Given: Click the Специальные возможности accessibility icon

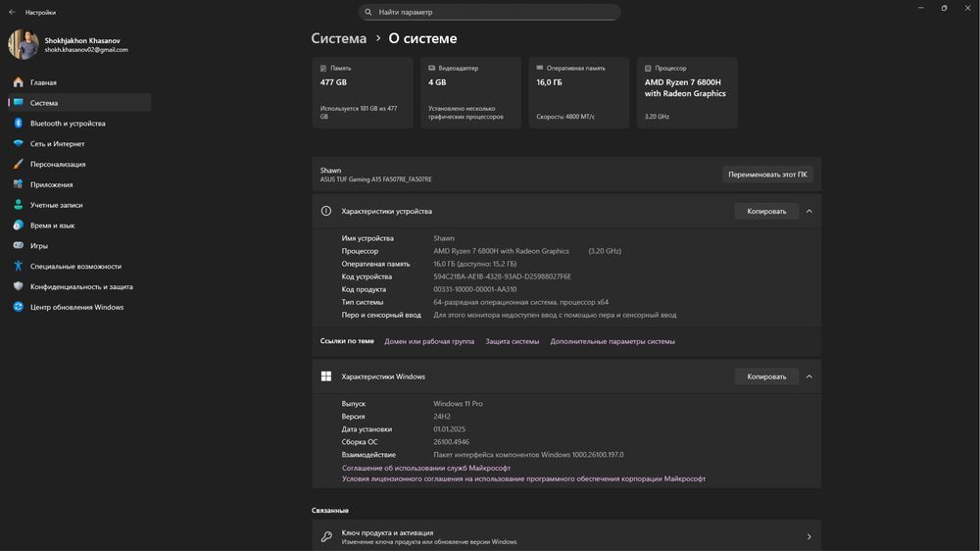Looking at the screenshot, I should (18, 266).
